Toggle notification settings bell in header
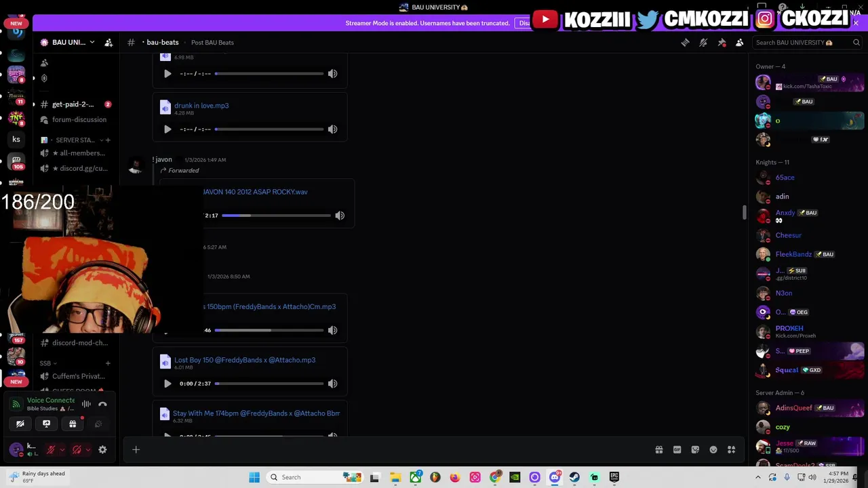The width and height of the screenshot is (868, 488). pyautogui.click(x=703, y=42)
